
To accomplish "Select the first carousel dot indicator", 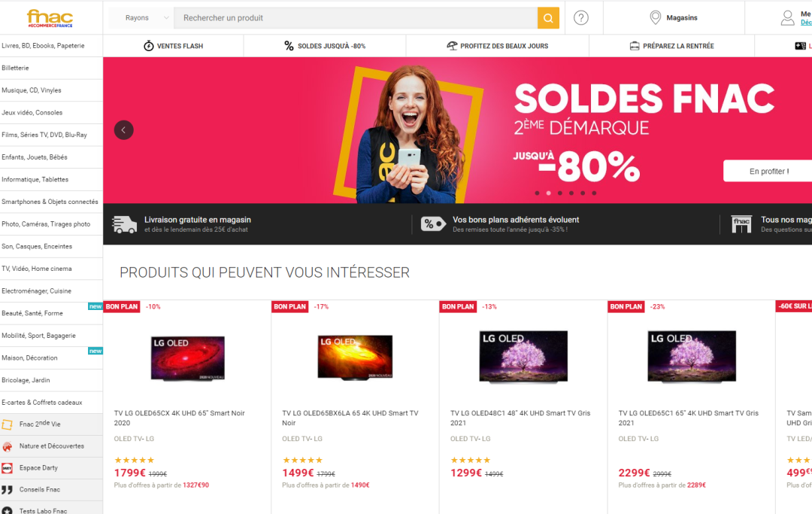I will point(537,193).
